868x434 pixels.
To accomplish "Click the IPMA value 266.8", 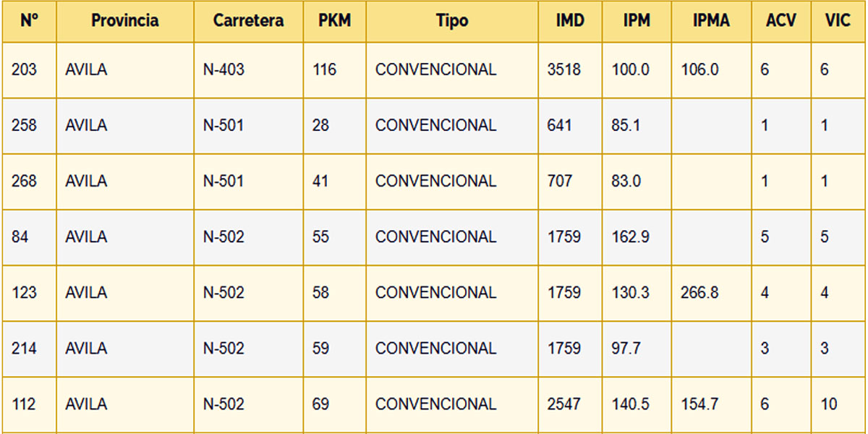I will (x=699, y=293).
